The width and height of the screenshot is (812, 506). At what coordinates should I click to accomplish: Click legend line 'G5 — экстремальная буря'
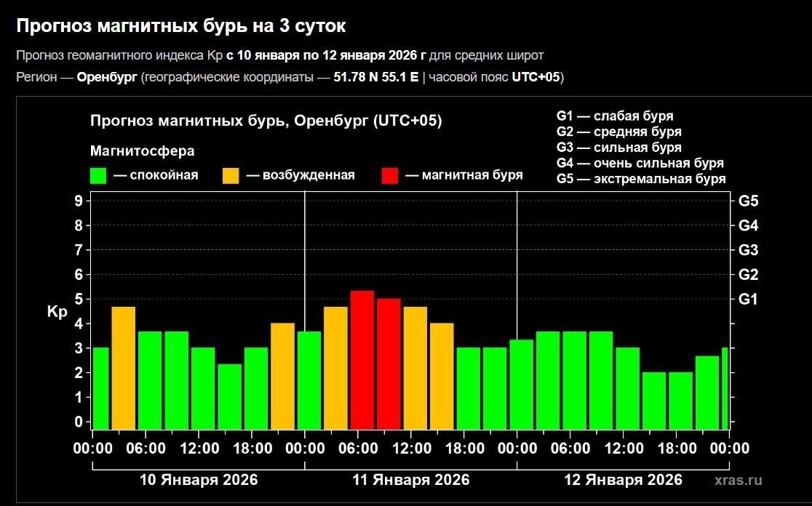pos(641,179)
